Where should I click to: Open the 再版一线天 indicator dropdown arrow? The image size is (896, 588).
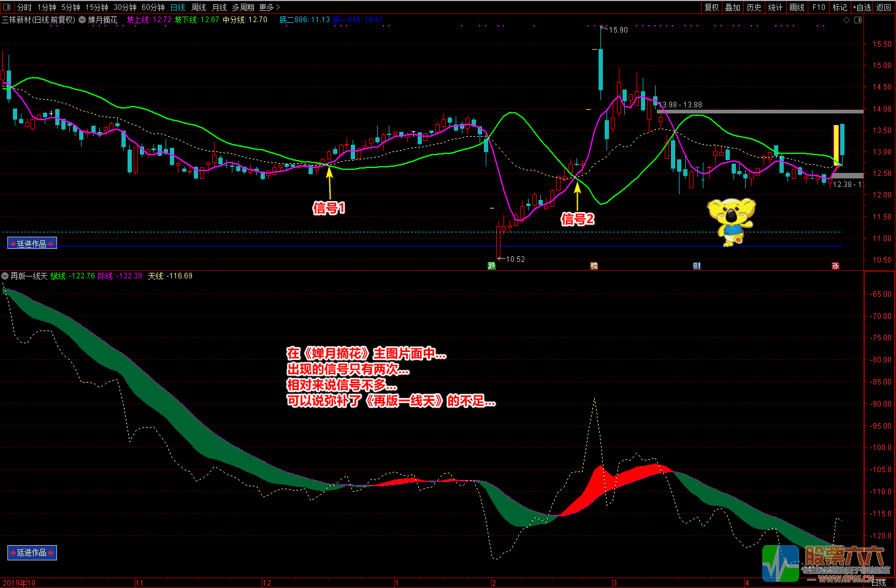[6, 276]
